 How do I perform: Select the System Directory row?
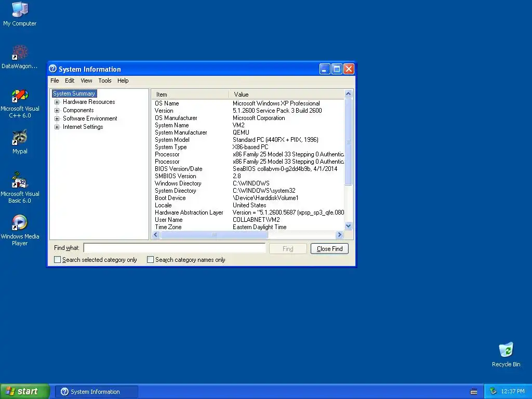249,191
